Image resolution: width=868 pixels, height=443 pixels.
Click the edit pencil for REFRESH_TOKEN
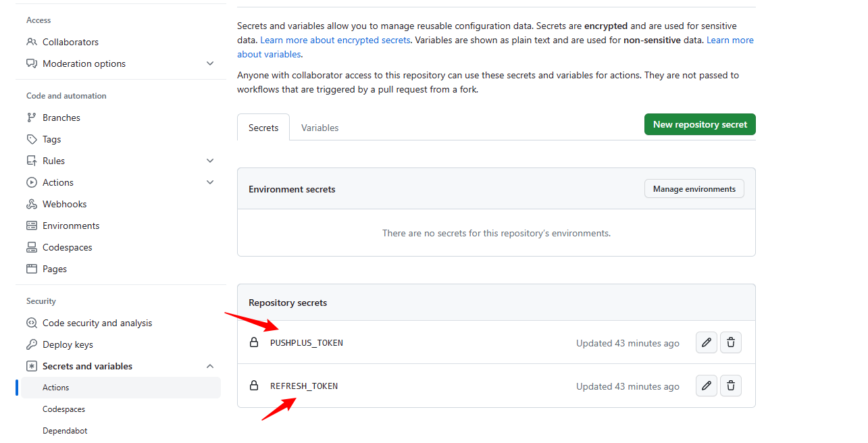coord(706,386)
